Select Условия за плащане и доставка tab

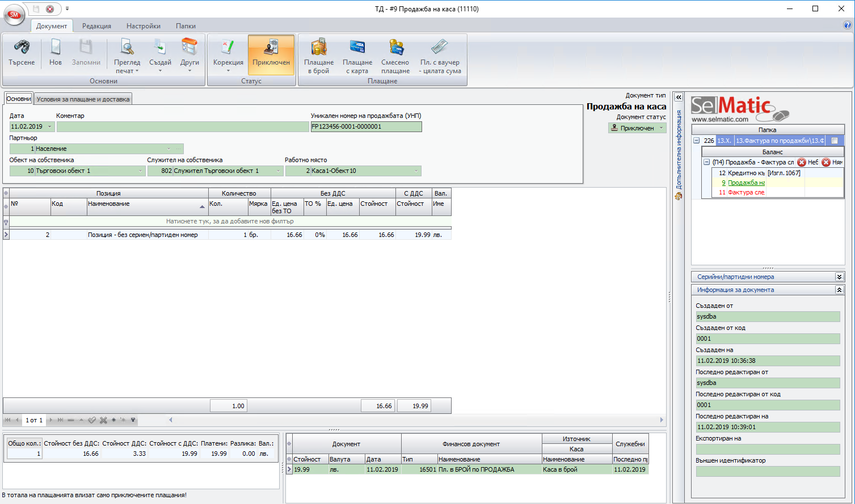pos(83,99)
